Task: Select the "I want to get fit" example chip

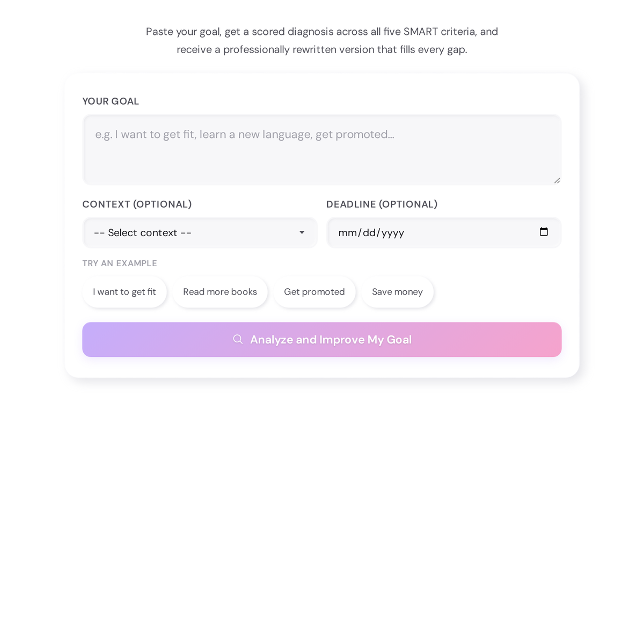Action: tap(124, 292)
